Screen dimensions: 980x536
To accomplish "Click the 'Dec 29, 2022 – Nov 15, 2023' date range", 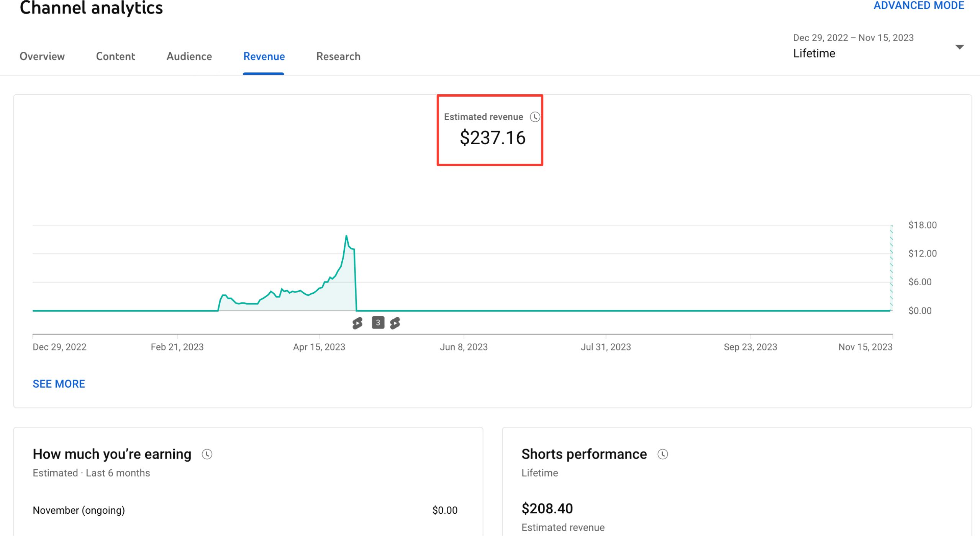I will [x=853, y=38].
